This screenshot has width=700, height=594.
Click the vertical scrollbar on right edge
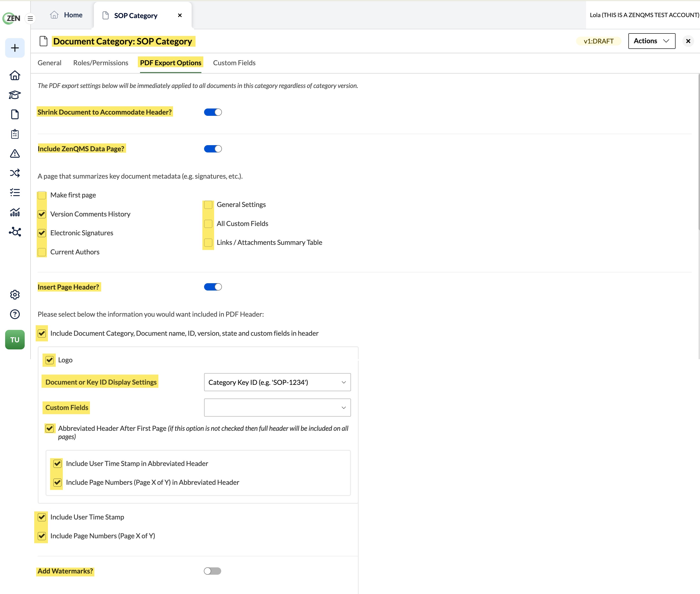tap(699, 151)
